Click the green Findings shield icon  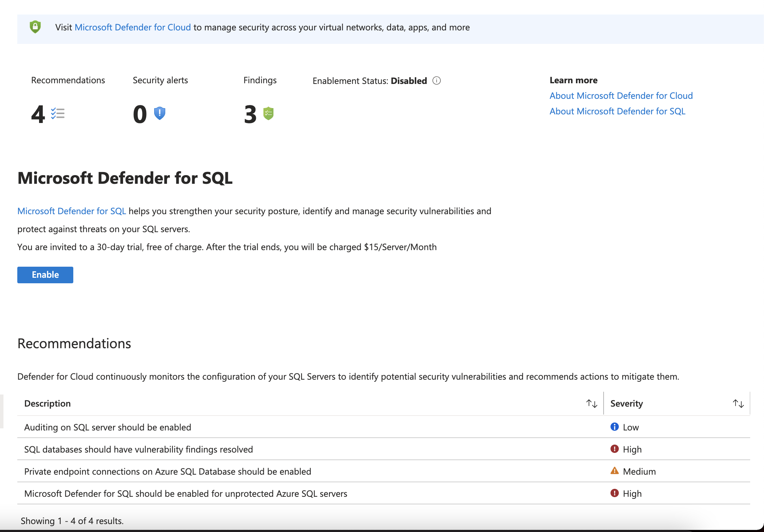[268, 113]
